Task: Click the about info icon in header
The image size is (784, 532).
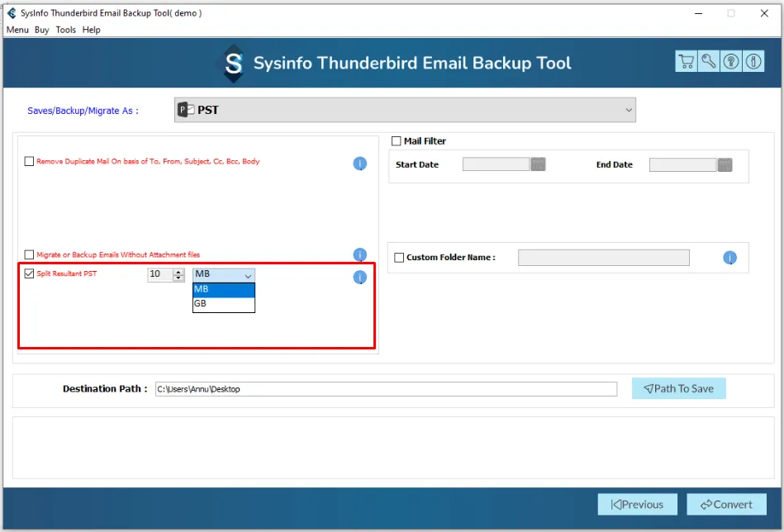Action: click(753, 61)
